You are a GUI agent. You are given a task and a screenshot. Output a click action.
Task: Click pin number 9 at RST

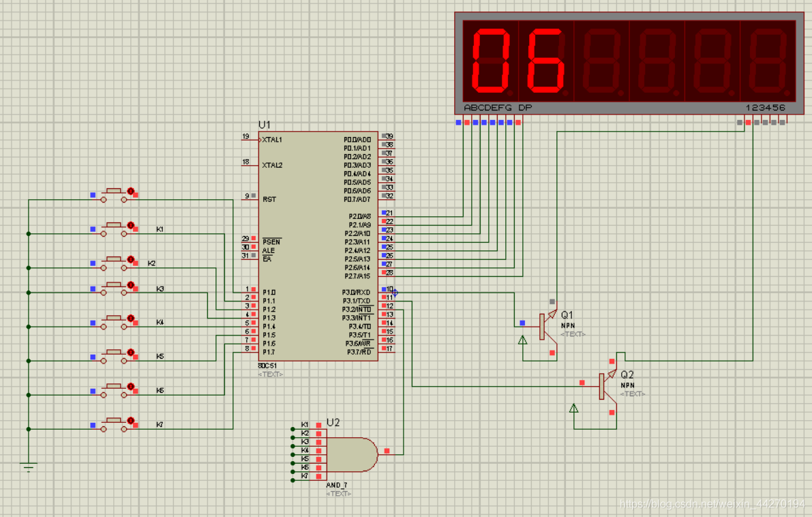tap(247, 196)
